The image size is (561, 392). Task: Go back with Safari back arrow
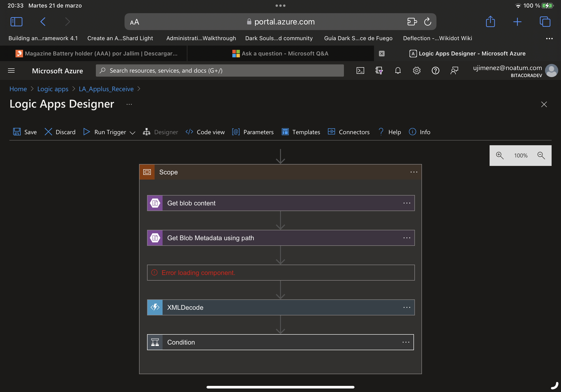(43, 22)
